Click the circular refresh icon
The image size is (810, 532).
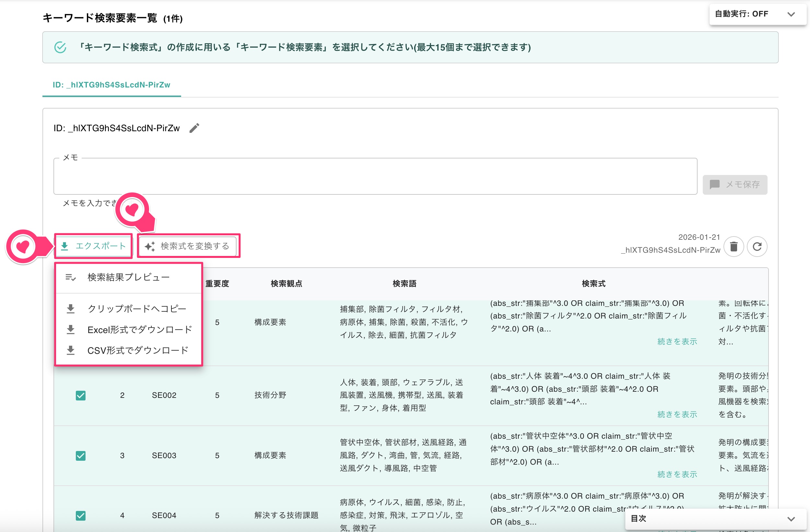757,247
